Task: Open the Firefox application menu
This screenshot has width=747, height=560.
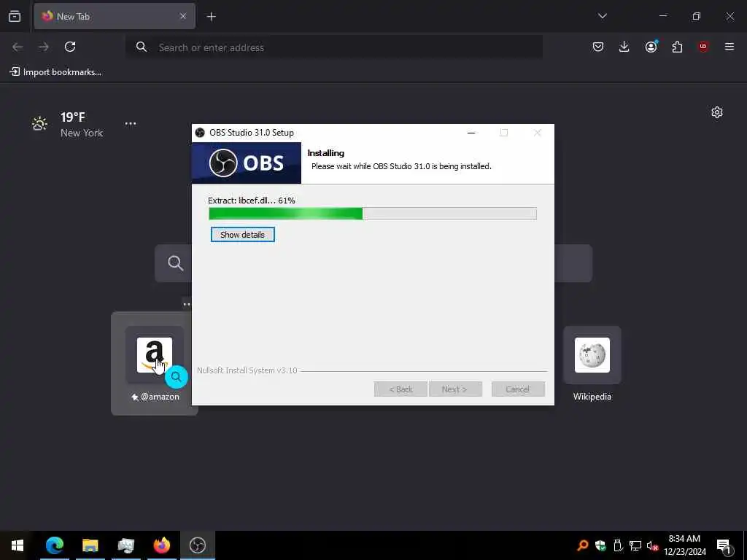Action: coord(729,47)
